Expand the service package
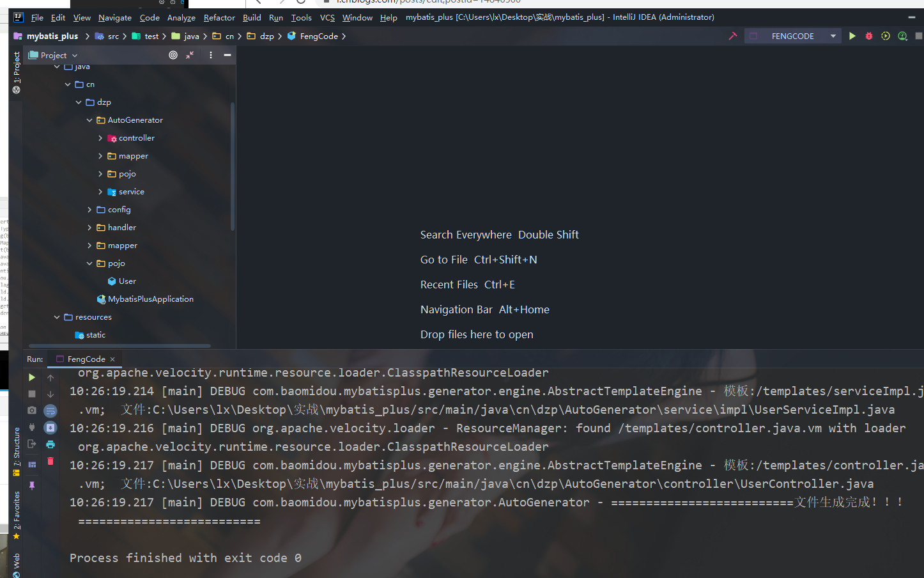924x578 pixels. (100, 192)
